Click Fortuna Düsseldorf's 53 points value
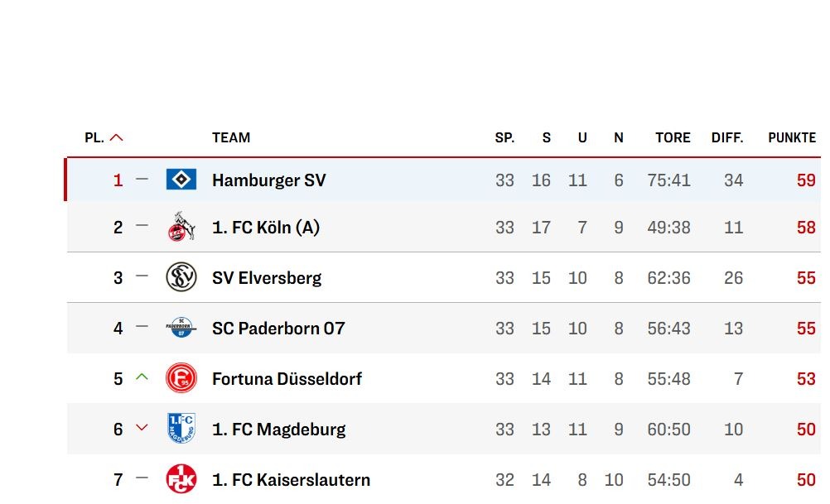This screenshot has height=504, width=830. (806, 379)
